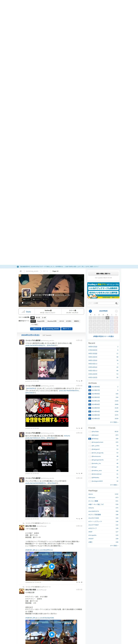Go to 前のページ
The width and height of the screenshot is (138, 644).
click(x=36, y=329)
